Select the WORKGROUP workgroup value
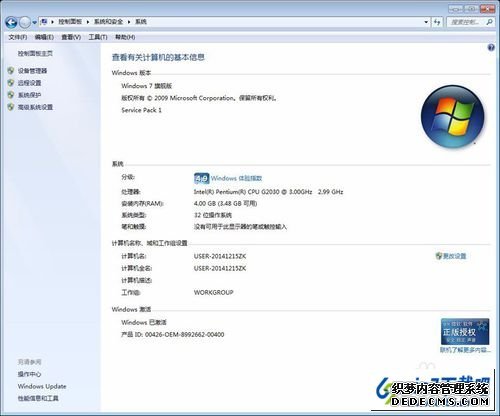This screenshot has height=416, width=500. coord(213,292)
